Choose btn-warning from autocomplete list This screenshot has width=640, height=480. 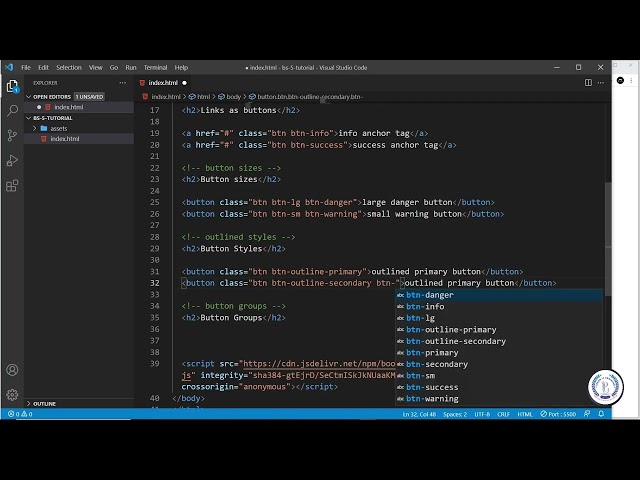tap(499, 399)
